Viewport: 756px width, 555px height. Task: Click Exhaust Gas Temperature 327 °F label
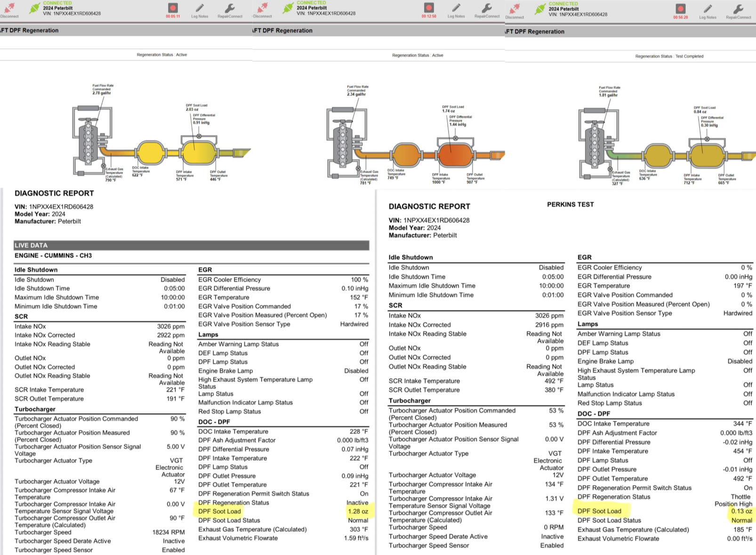(621, 178)
